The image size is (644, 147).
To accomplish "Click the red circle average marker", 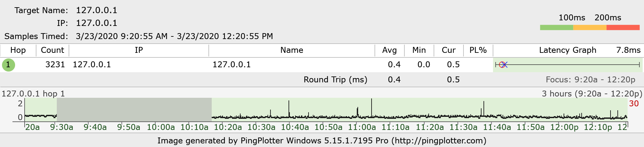I will pos(502,65).
